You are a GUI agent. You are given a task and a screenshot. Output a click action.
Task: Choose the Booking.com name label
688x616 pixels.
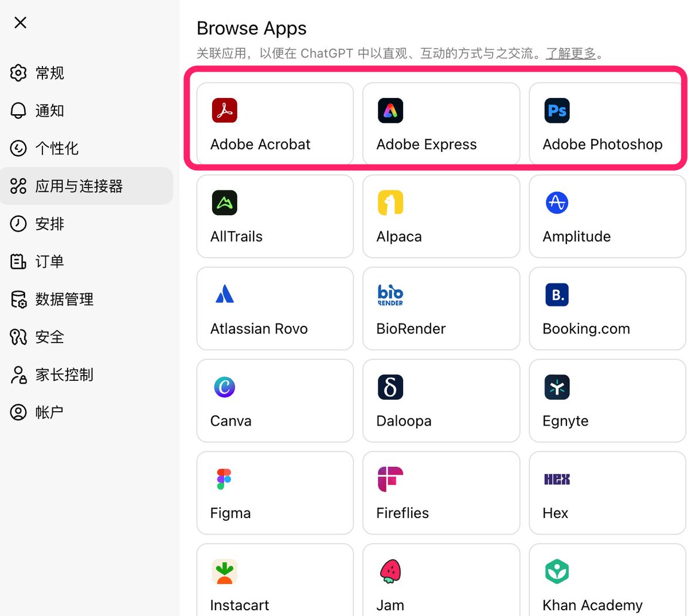click(x=587, y=329)
